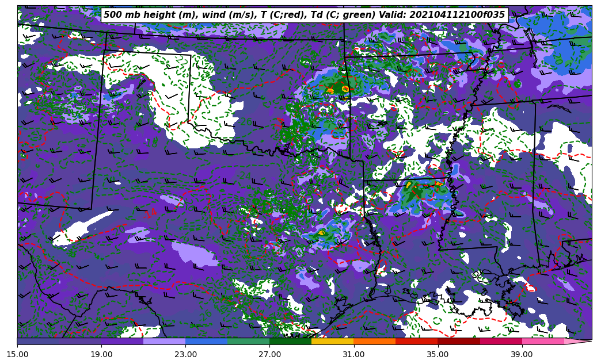Select the bright red colorbar segment

416,341
